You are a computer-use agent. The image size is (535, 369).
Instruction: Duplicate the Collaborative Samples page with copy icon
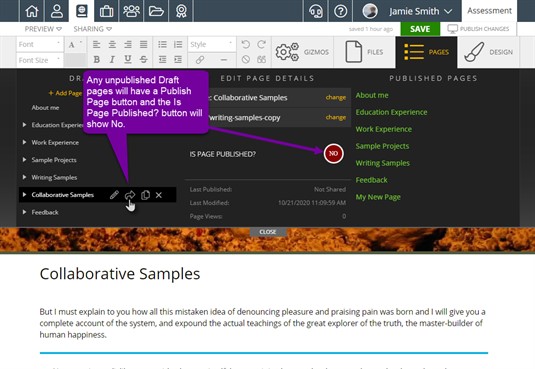click(x=145, y=195)
